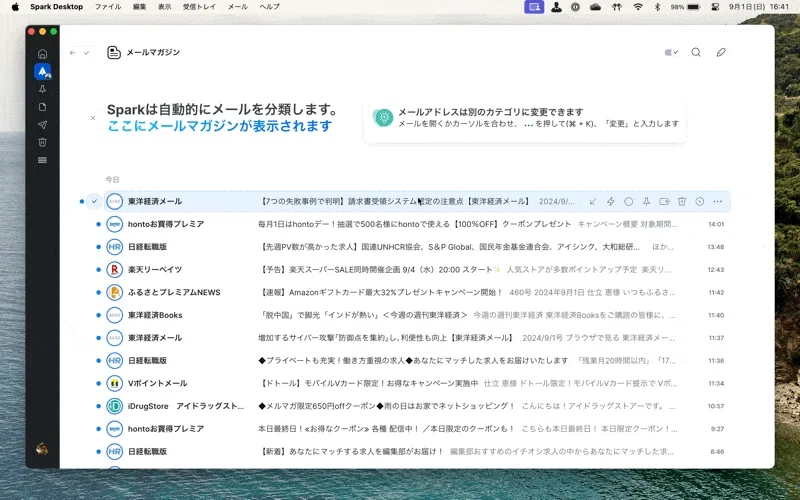Click the lightning quick action on the highlighted email
The image size is (800, 500).
click(x=611, y=202)
